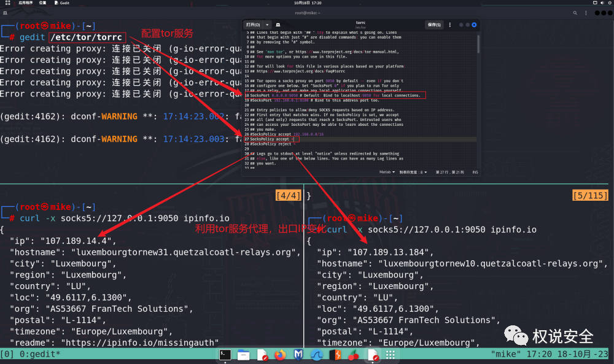Click IP 107.189.14.4 in left pane
Viewport: 614px width, 364px height.
[76, 241]
